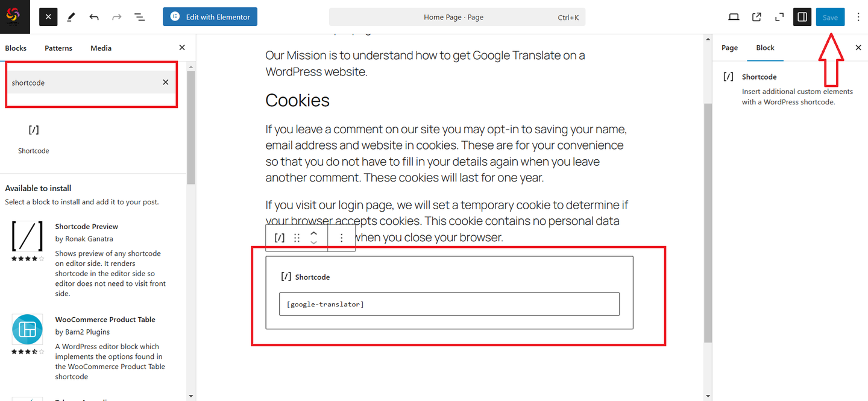Click the google-translator shortcode text field
868x401 pixels.
(x=449, y=304)
